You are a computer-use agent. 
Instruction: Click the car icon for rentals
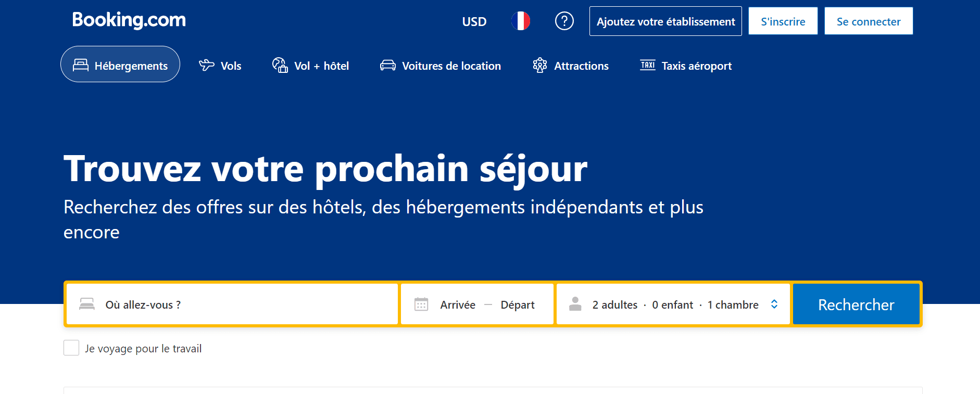coord(387,66)
